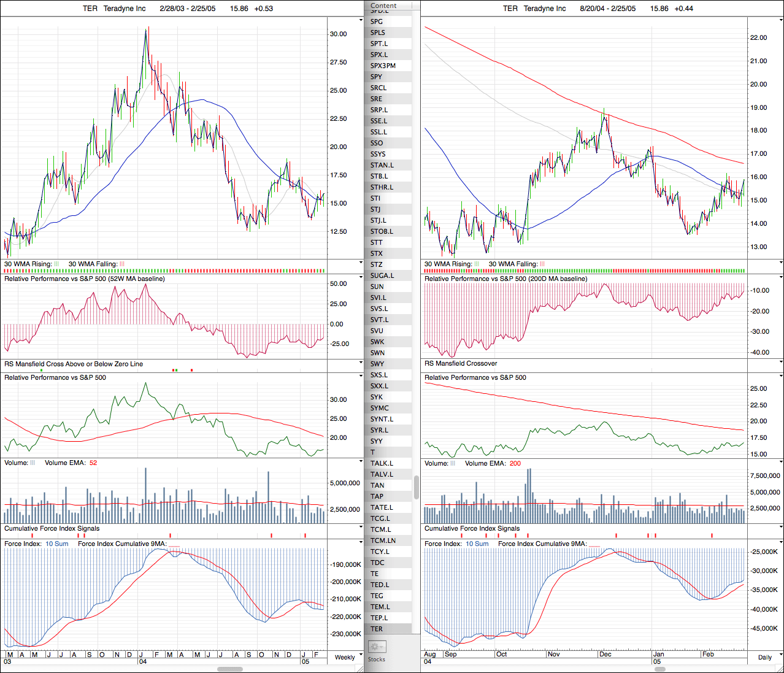Click the Daily timeframe label
The height and width of the screenshot is (673, 784).
pyautogui.click(x=764, y=657)
